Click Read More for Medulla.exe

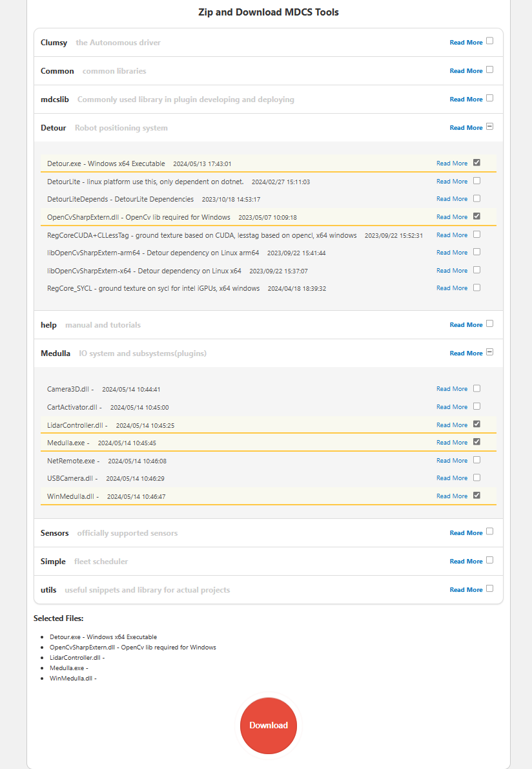[x=451, y=443]
